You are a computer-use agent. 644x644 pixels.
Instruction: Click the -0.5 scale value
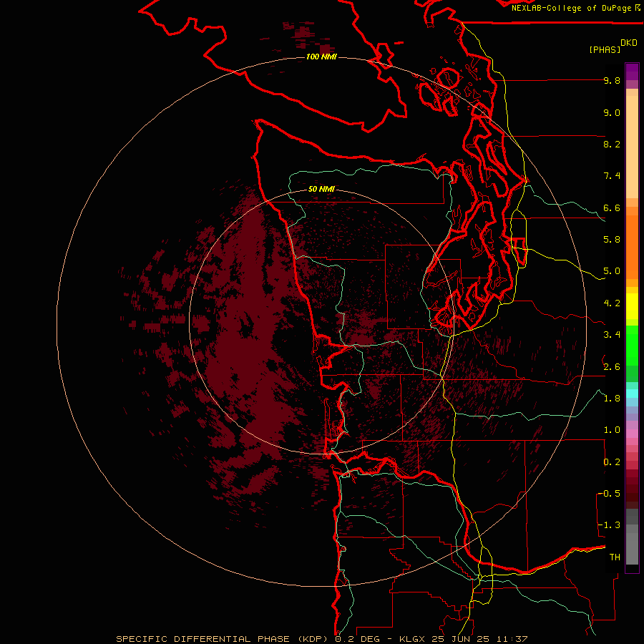(609, 493)
